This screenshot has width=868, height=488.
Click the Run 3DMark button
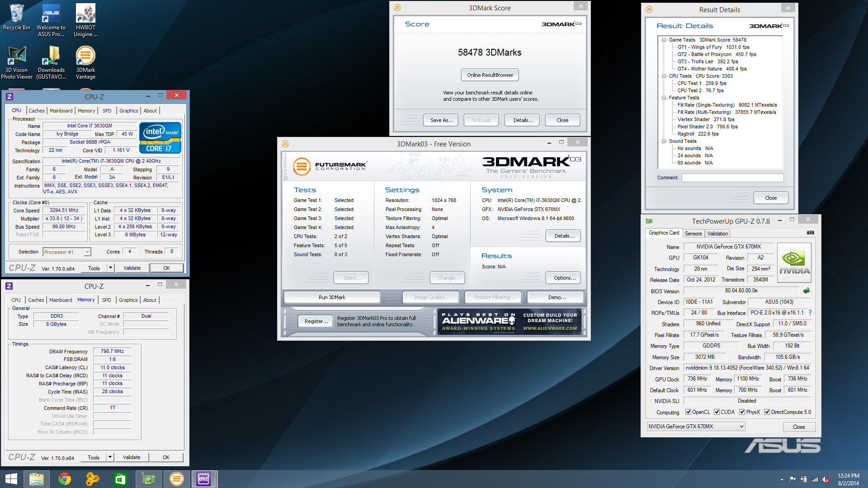332,297
